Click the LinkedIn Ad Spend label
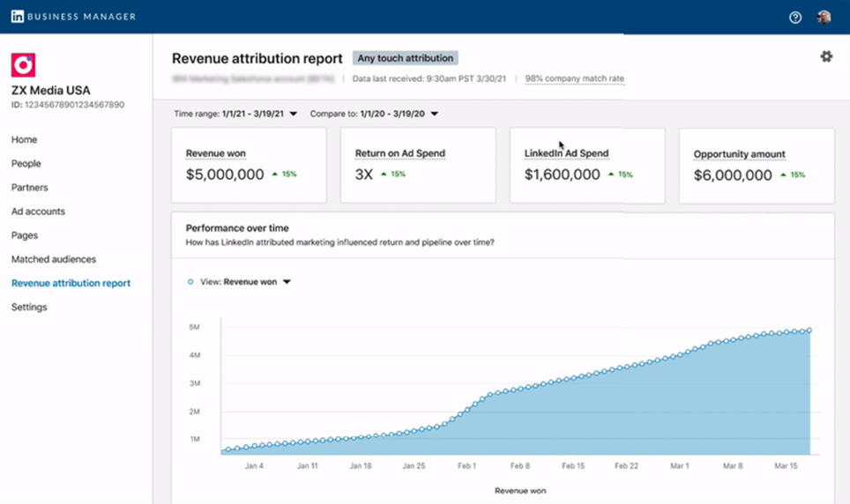Viewport: 850px width, 504px height. tap(566, 153)
